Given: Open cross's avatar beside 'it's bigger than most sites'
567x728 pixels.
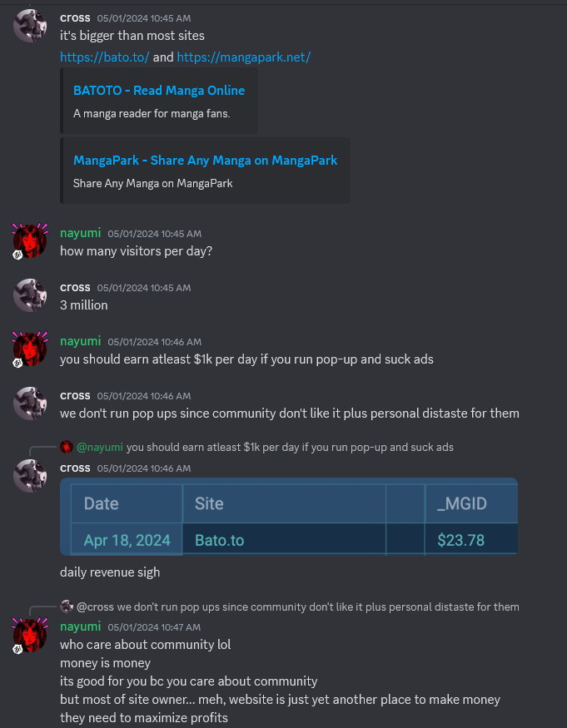Looking at the screenshot, I should pyautogui.click(x=30, y=26).
